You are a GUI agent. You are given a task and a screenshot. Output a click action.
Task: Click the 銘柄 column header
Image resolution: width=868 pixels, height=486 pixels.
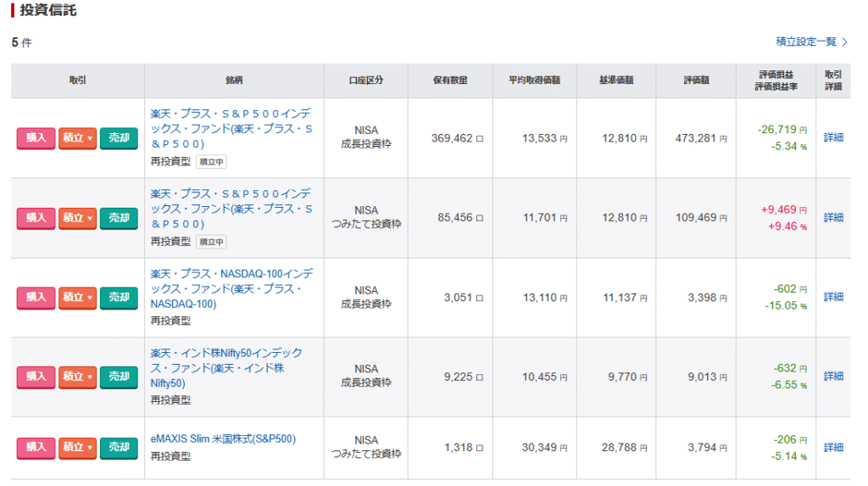click(x=234, y=81)
